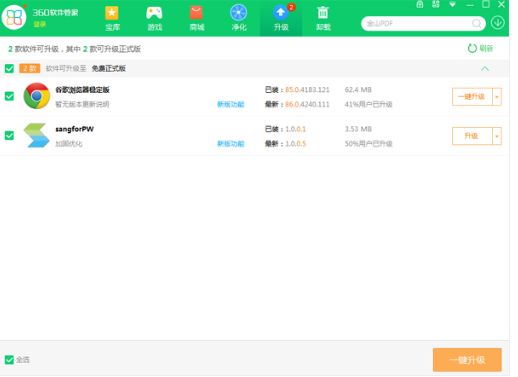The image size is (518, 377).
Task: Uncheck the sangforPW checkbox
Action: [9, 135]
